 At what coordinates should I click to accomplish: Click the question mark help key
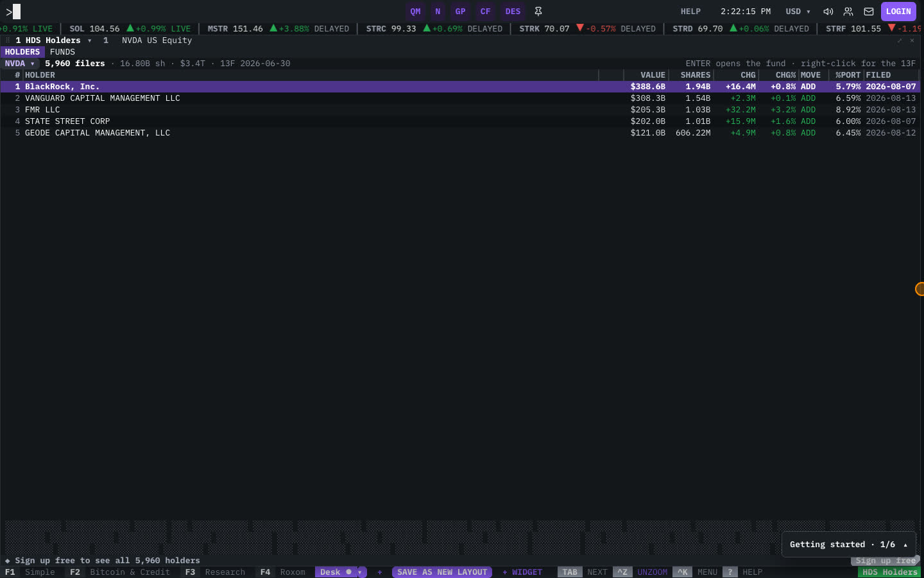[x=730, y=572]
